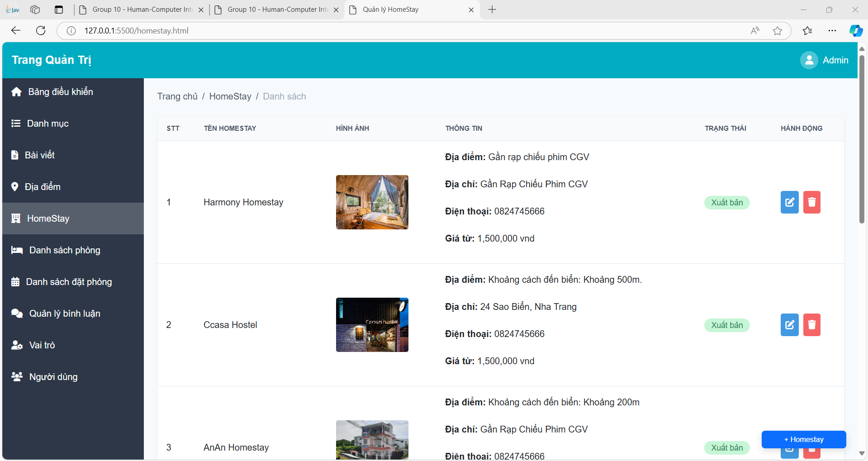
Task: Click the AnAn Homestay thumbnail image
Action: (372, 440)
